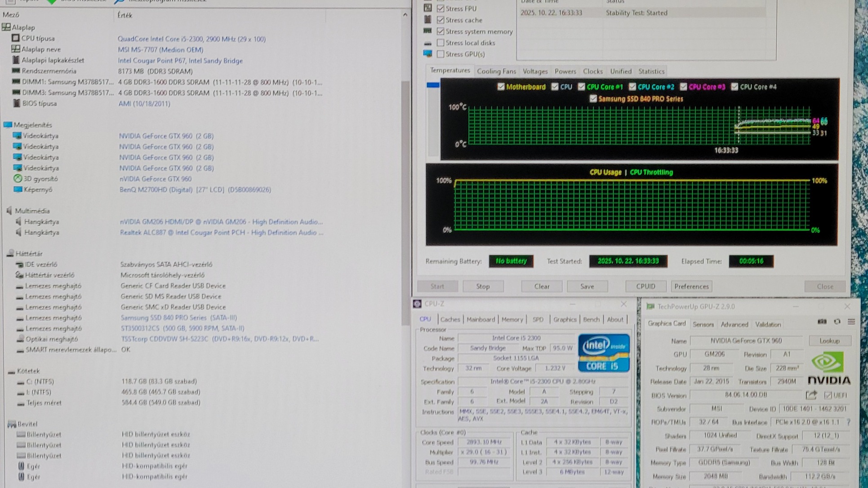Click the 3D gyorsító icon
This screenshot has height=488, width=868.
[x=18, y=179]
